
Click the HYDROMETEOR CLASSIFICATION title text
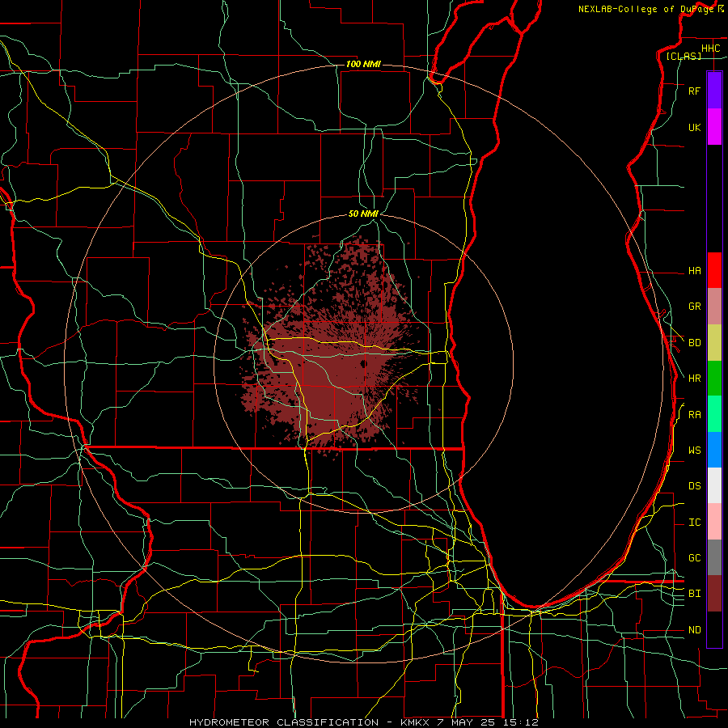[x=284, y=722]
